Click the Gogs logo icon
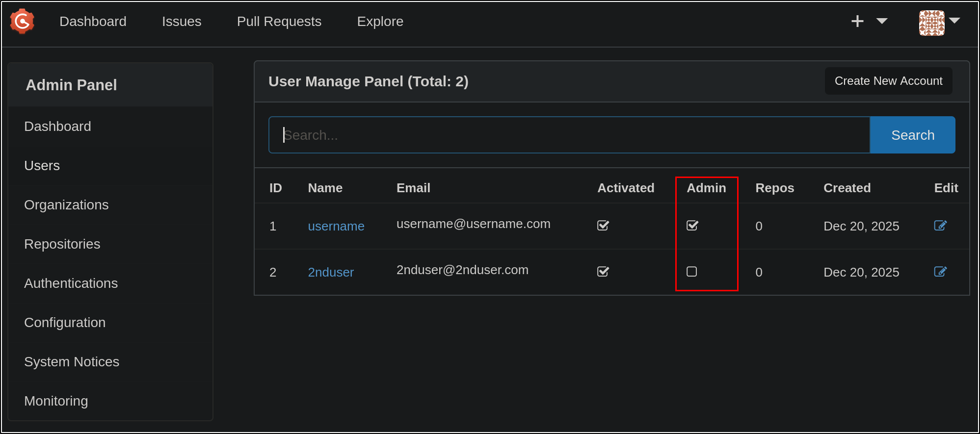 coord(22,22)
